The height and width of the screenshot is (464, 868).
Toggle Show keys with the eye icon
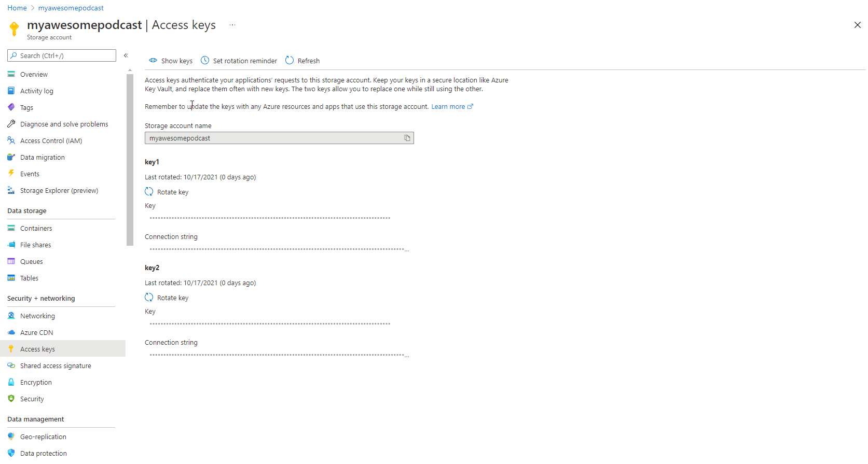[x=153, y=60]
